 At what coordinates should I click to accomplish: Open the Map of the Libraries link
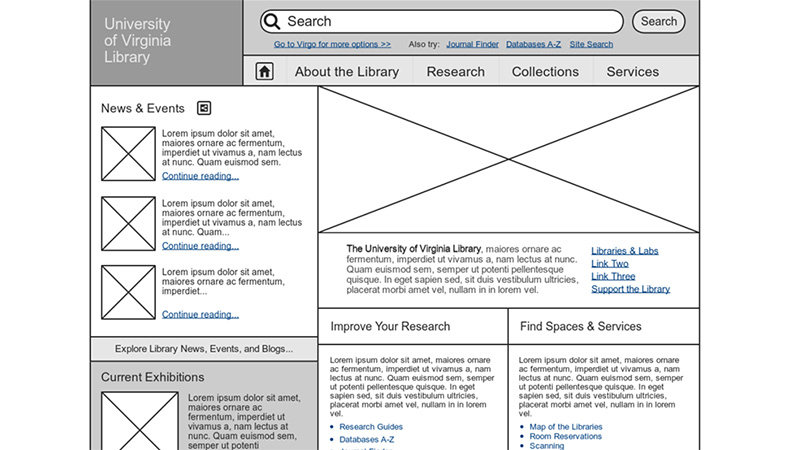(566, 427)
